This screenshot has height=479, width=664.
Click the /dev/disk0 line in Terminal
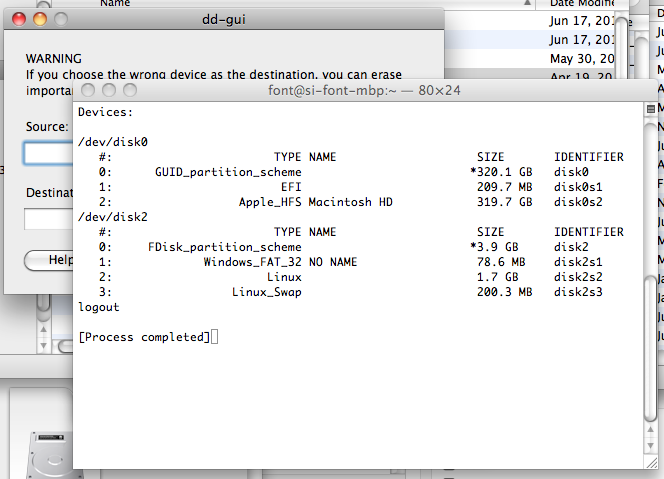coord(113,142)
